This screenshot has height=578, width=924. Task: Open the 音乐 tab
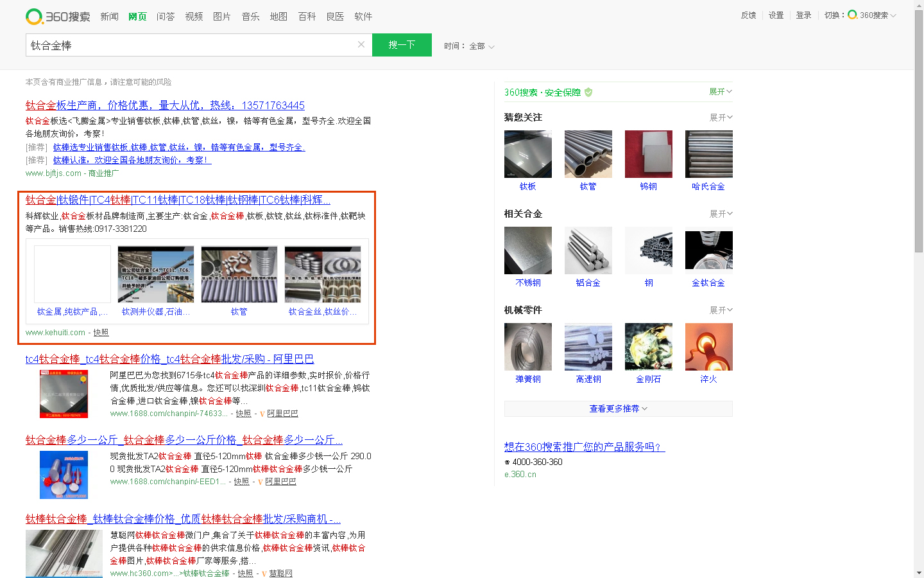point(250,17)
